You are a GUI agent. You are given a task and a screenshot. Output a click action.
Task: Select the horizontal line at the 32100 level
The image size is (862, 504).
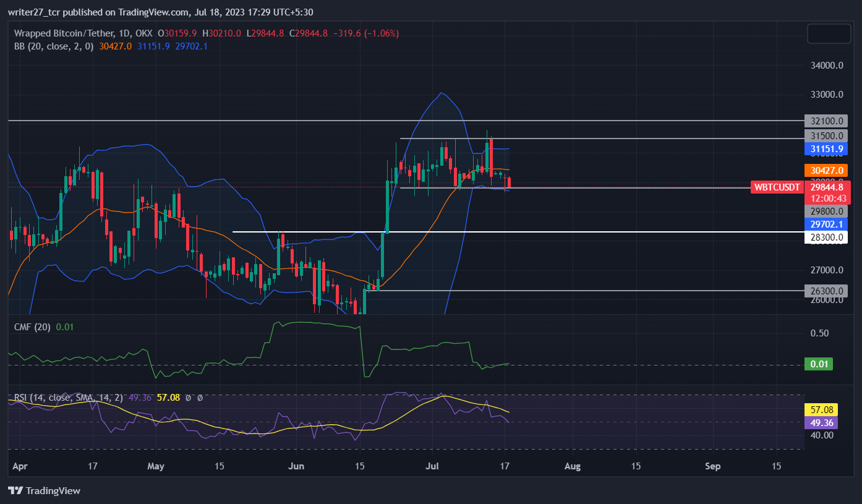click(405, 121)
